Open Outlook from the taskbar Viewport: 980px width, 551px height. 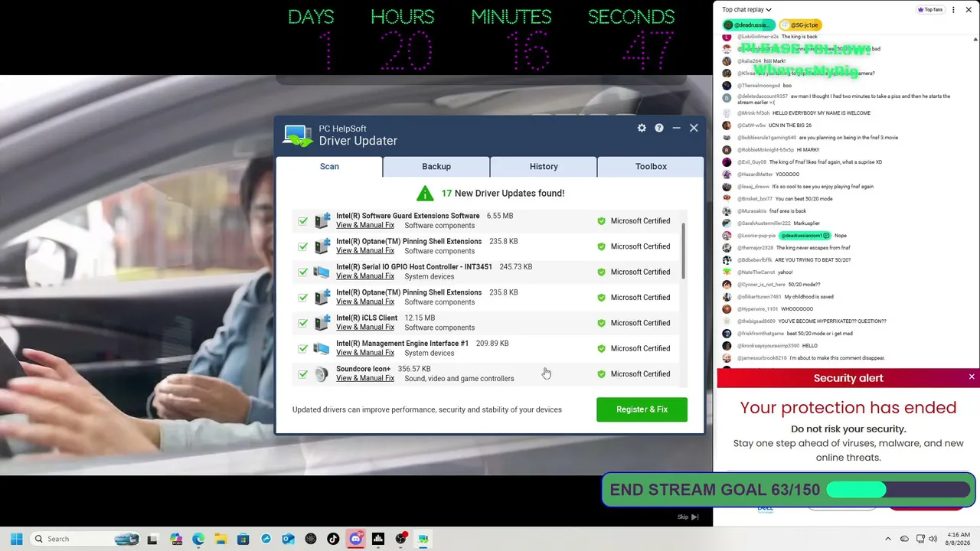[x=288, y=539]
